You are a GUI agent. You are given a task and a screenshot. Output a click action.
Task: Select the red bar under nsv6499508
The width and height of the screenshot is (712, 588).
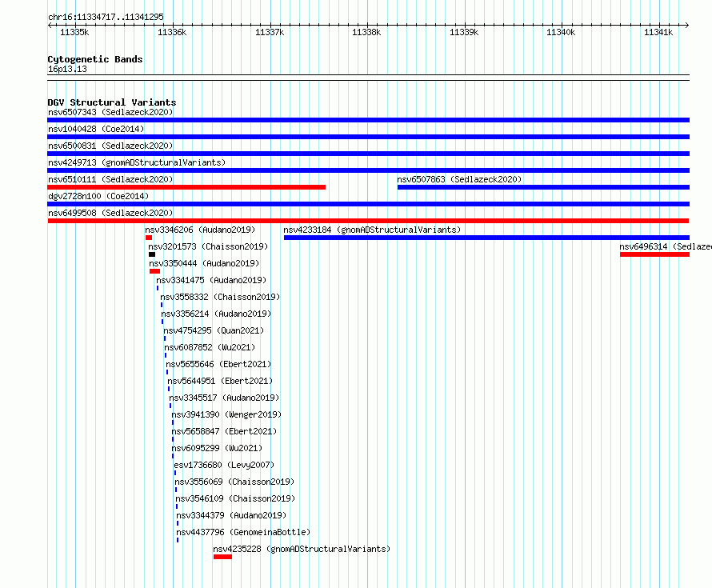368,221
